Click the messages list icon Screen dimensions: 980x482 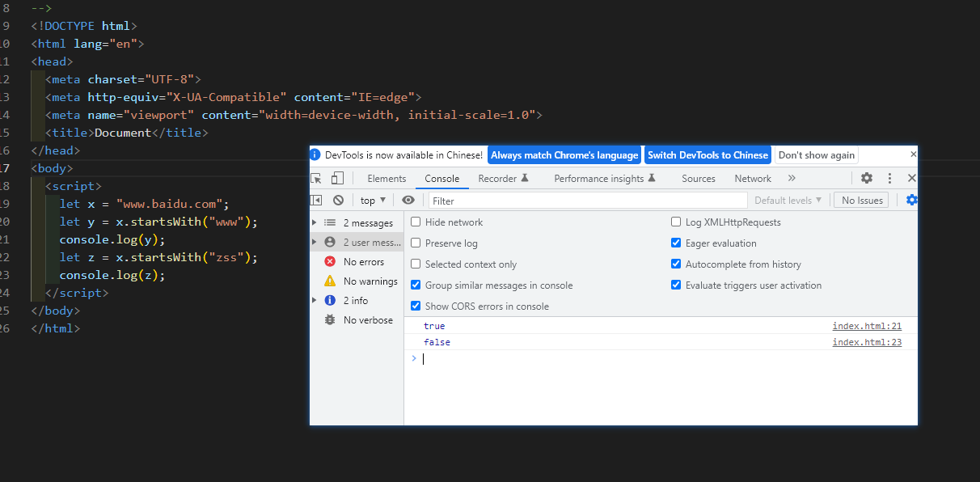pos(330,222)
